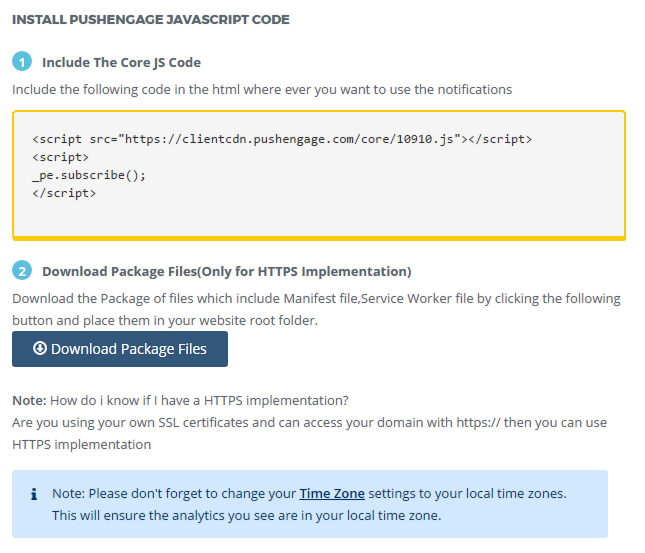Click the Download Package Files button

click(x=120, y=349)
